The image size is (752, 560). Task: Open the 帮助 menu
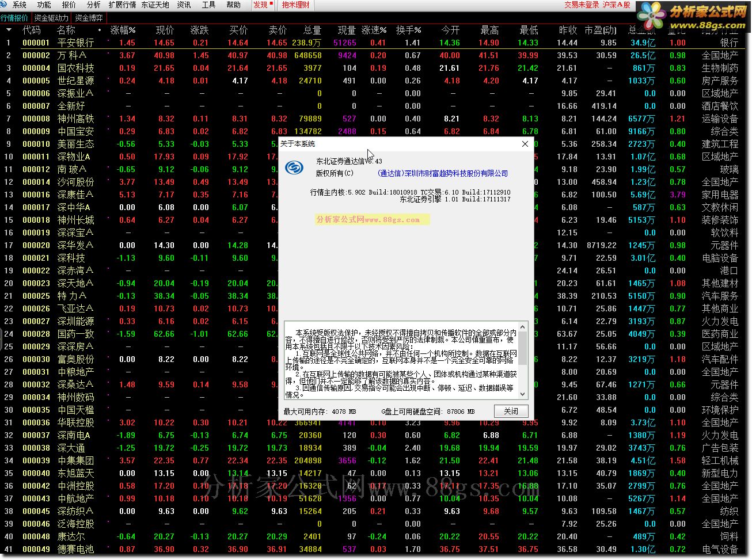pos(234,5)
